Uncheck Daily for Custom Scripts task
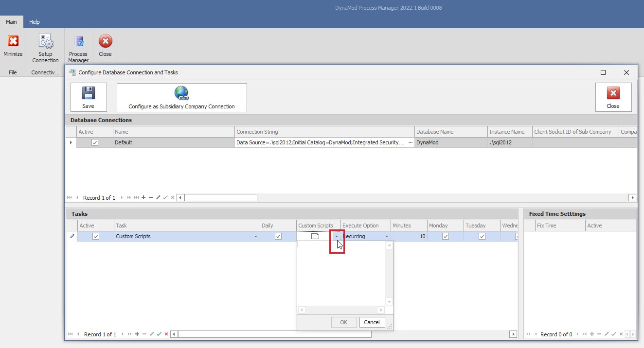Image resolution: width=644 pixels, height=348 pixels. tap(278, 236)
